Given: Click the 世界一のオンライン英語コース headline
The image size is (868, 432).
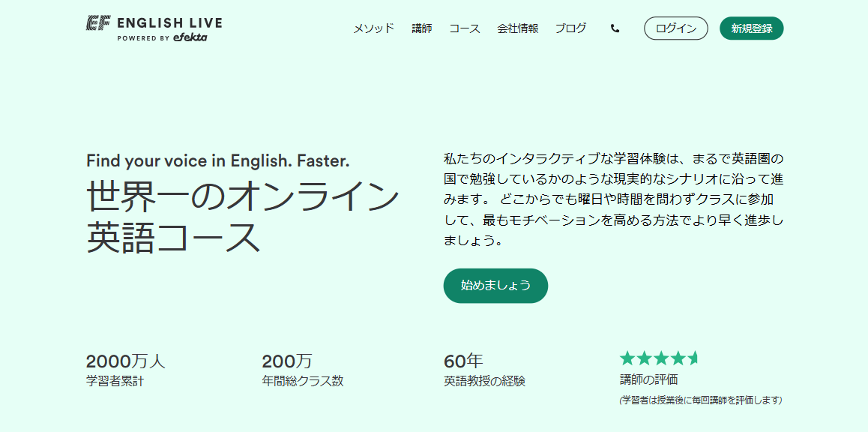Looking at the screenshot, I should (x=242, y=217).
